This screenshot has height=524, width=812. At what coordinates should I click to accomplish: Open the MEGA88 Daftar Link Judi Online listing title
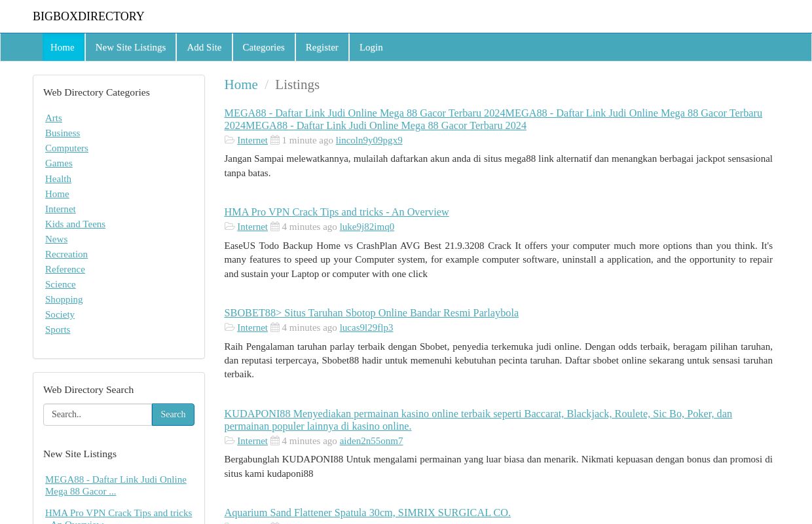coord(493,119)
